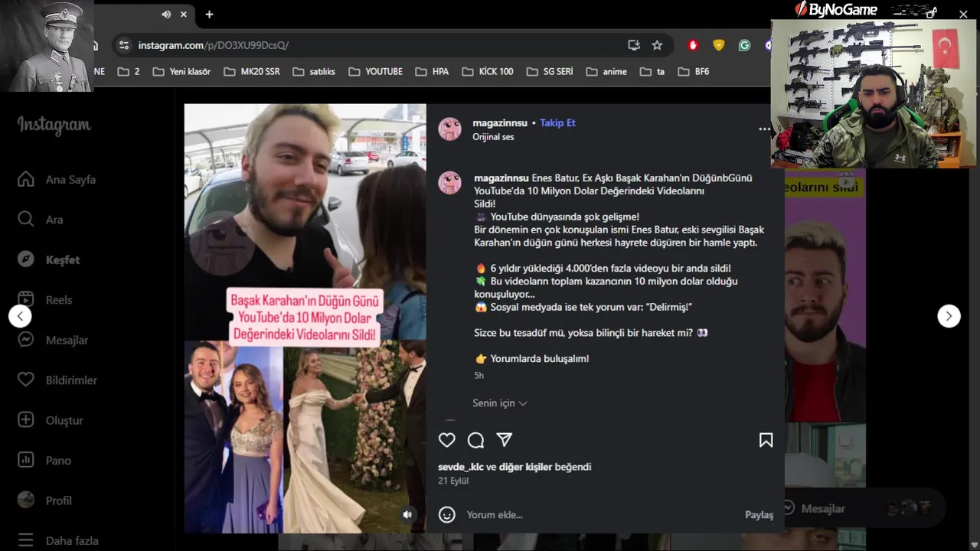Open the KİCK 100 bookmarks folder
The height and width of the screenshot is (551, 980).
tap(488, 71)
